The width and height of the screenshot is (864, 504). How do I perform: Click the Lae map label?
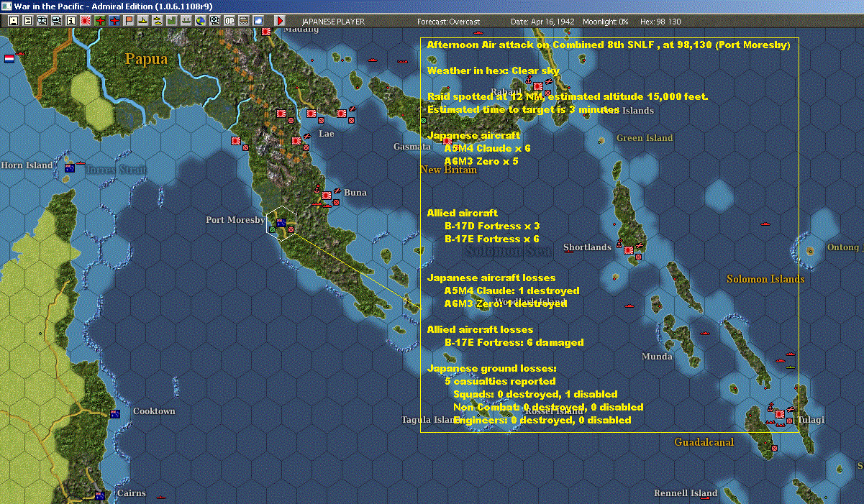click(327, 134)
